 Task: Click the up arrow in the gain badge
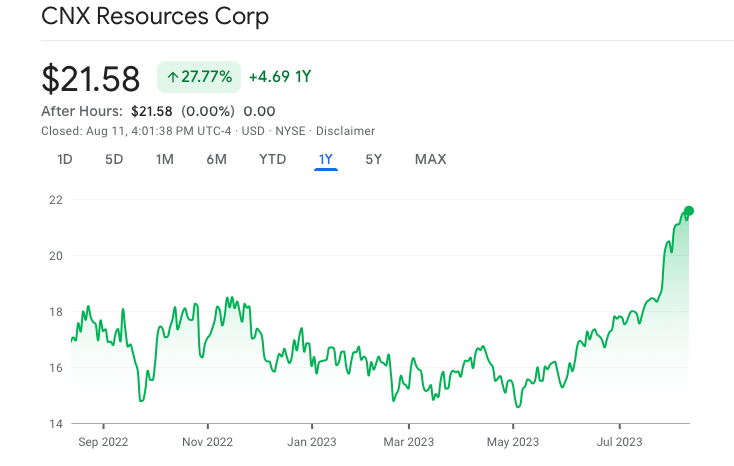173,77
